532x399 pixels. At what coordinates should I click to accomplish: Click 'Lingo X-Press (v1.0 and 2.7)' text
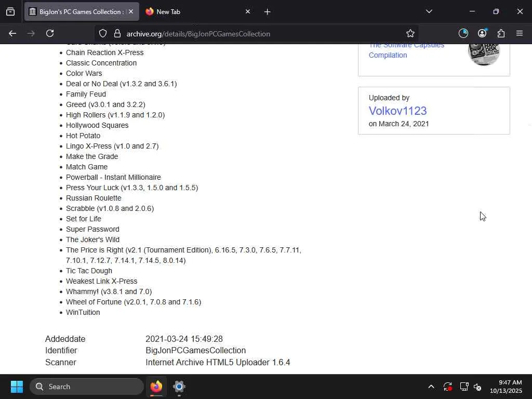click(x=112, y=146)
